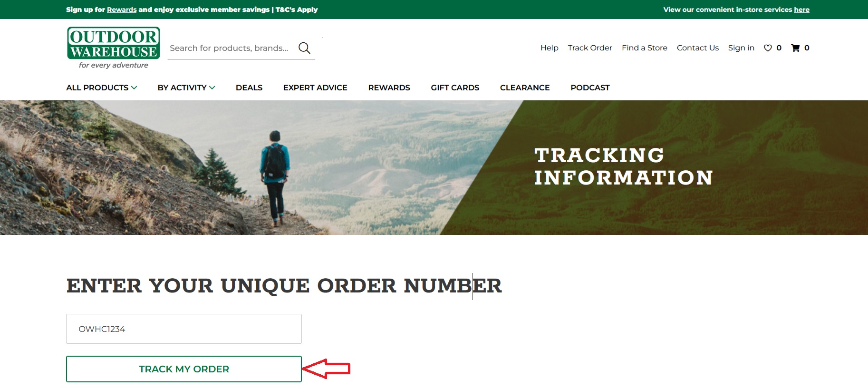Click the Outdoor Warehouse logo
This screenshot has width=868, height=389.
[x=114, y=48]
